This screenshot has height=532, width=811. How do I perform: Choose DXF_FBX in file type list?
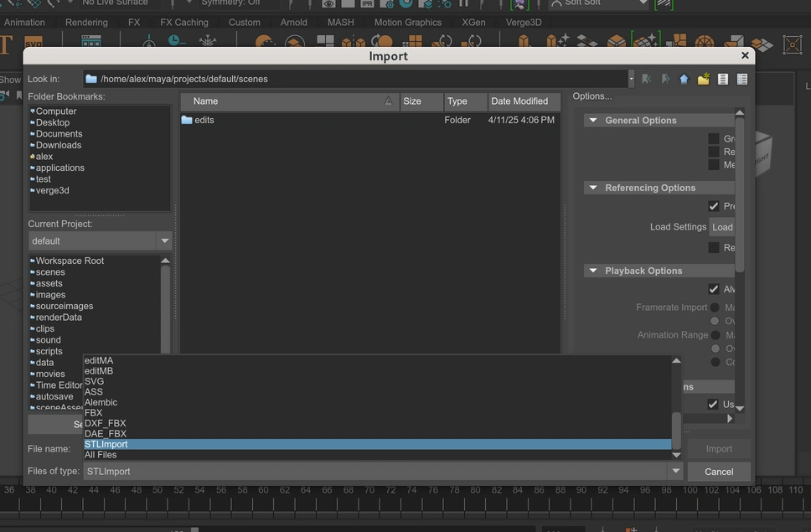pos(377,423)
